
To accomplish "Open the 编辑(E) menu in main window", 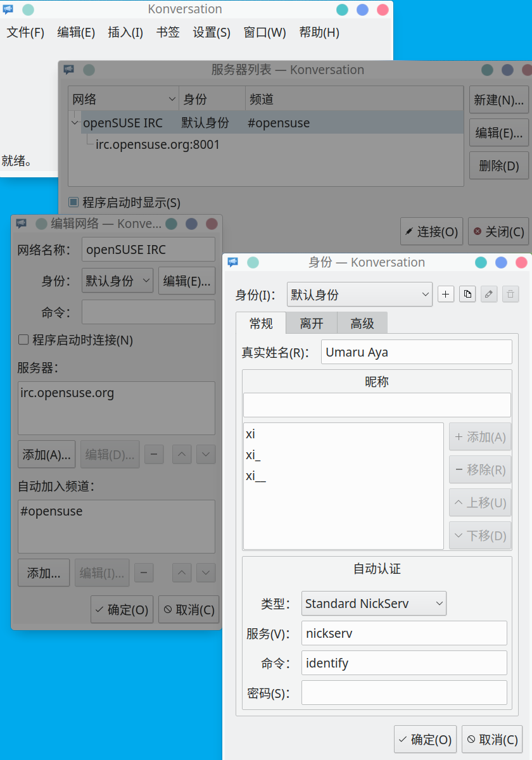I will 76,33.
